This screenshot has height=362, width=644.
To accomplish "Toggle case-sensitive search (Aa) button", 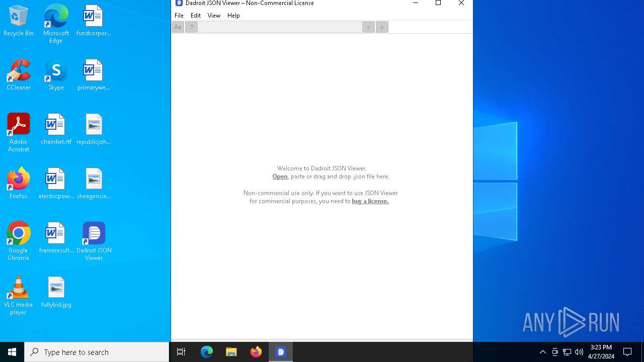I will (178, 27).
